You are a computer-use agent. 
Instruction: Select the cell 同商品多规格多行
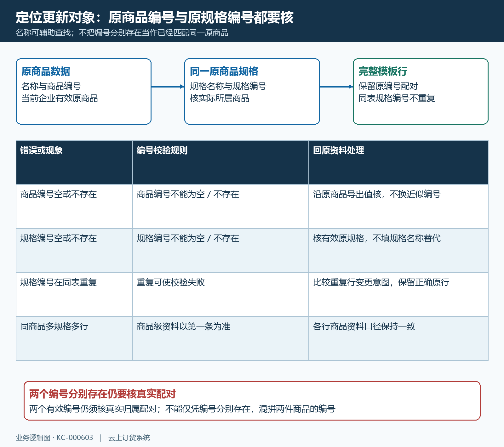pos(74,338)
